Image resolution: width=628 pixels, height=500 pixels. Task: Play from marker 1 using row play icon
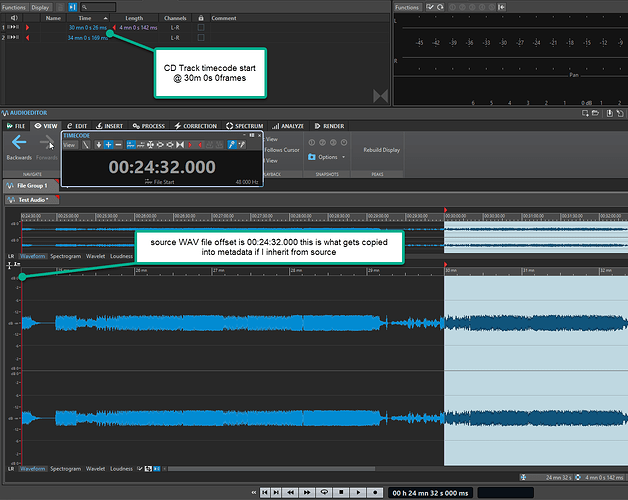(13, 27)
